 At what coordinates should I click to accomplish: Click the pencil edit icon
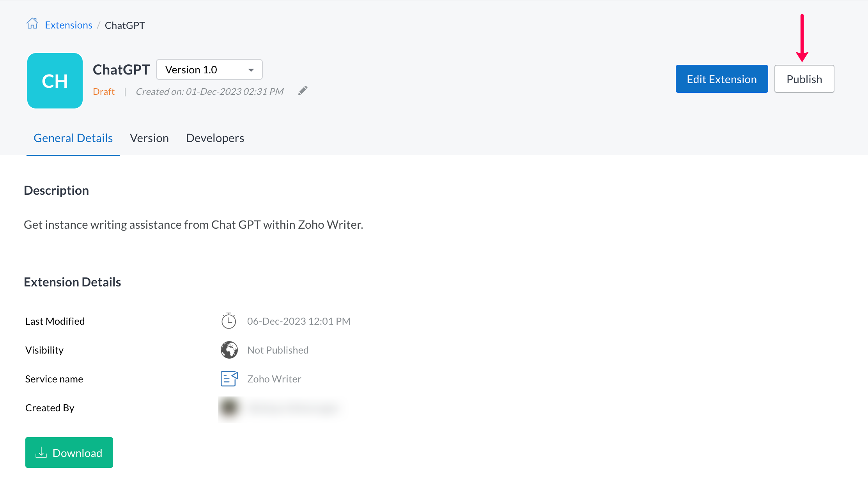point(303,91)
